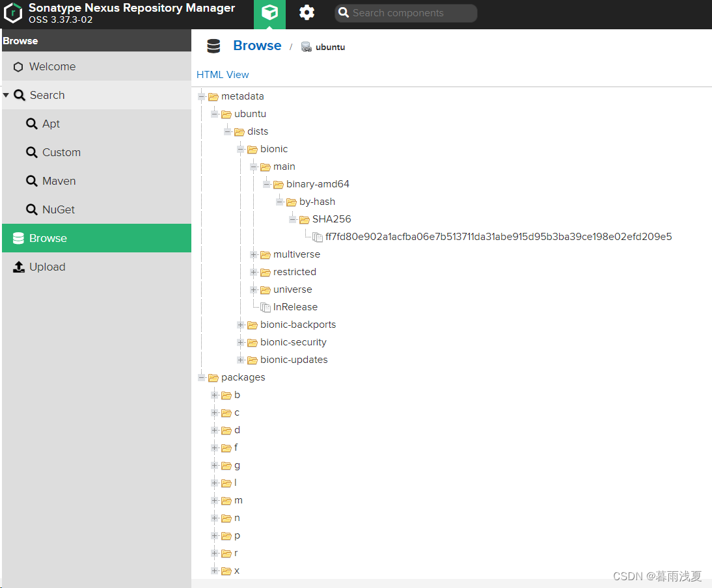Click the Sonatype Nexus logo icon

[x=13, y=13]
